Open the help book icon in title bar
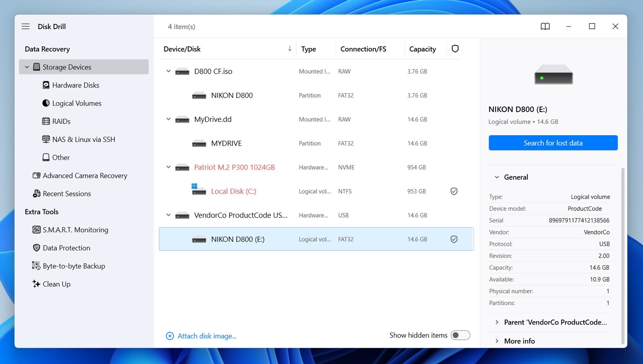The width and height of the screenshot is (643, 364). pos(545,26)
